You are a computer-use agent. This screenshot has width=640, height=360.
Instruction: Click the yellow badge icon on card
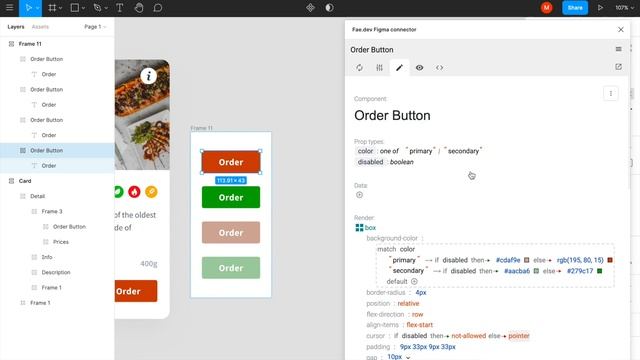pos(151,191)
